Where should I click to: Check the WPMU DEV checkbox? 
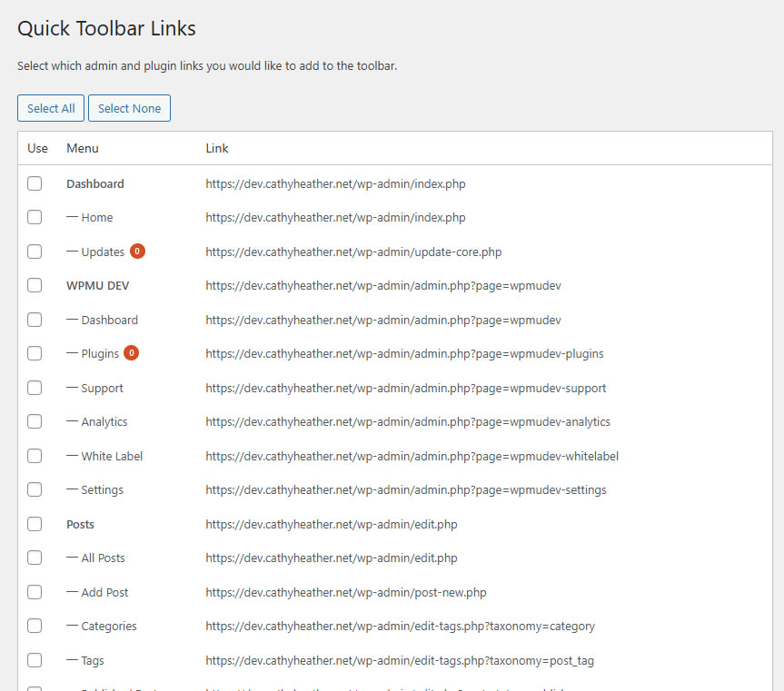[x=35, y=285]
